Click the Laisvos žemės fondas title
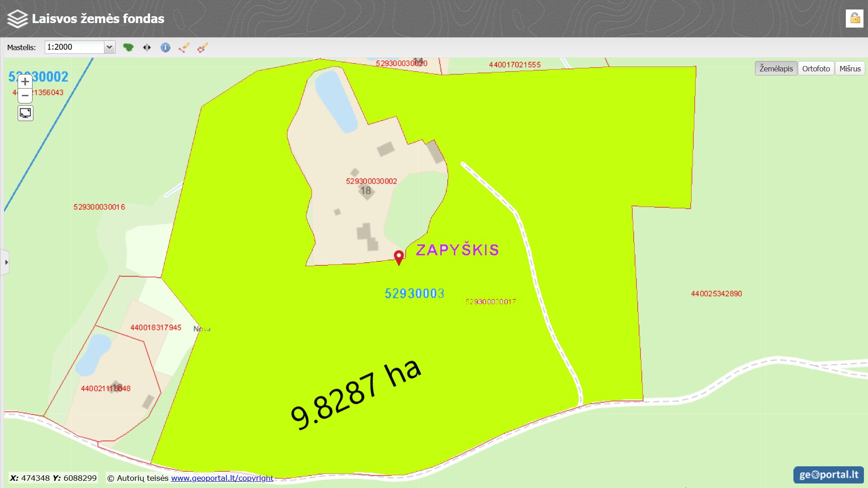This screenshot has width=868, height=488. click(98, 19)
